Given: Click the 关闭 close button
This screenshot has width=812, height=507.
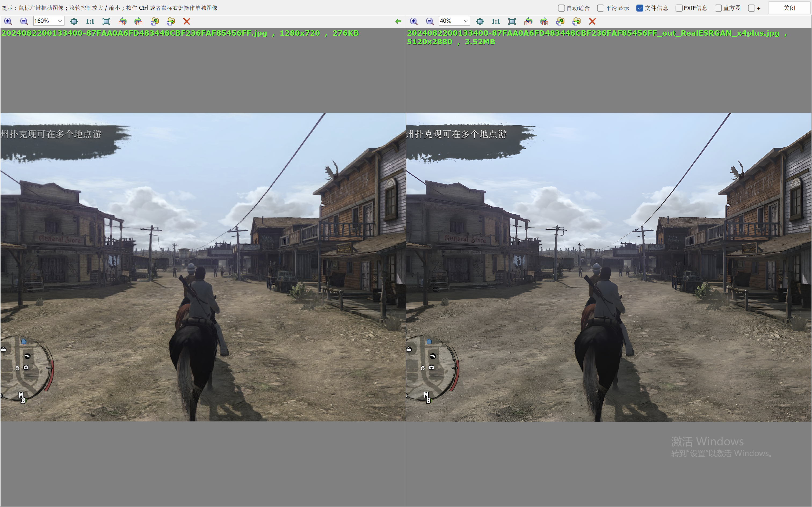Looking at the screenshot, I should (789, 8).
